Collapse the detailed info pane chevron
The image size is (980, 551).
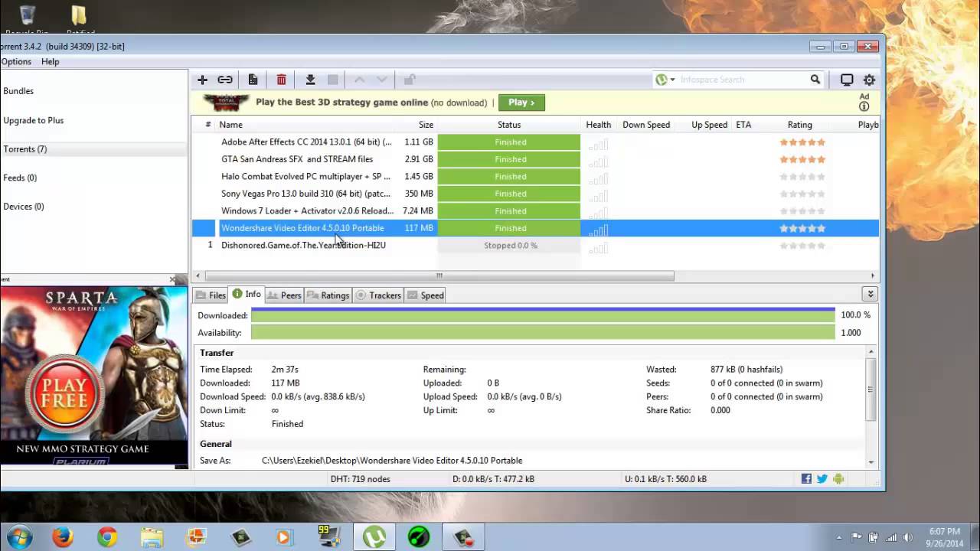pos(870,294)
